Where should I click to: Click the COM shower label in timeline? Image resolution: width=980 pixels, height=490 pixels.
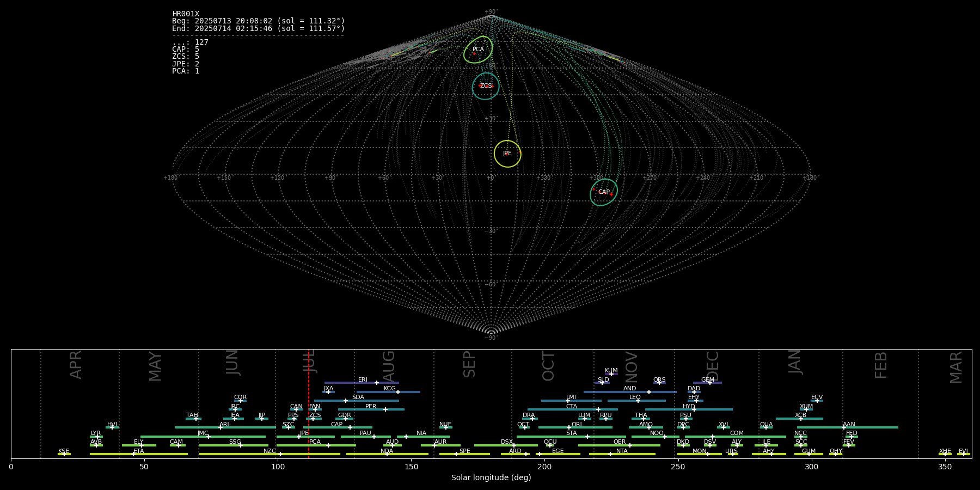(737, 433)
